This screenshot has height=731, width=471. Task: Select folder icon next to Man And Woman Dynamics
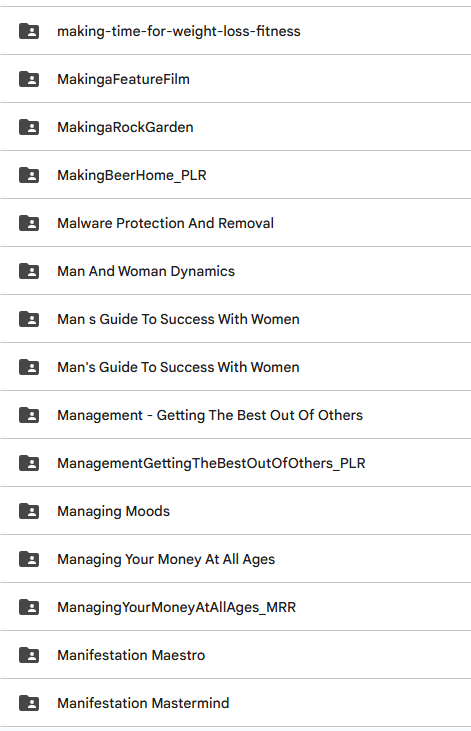click(x=29, y=271)
